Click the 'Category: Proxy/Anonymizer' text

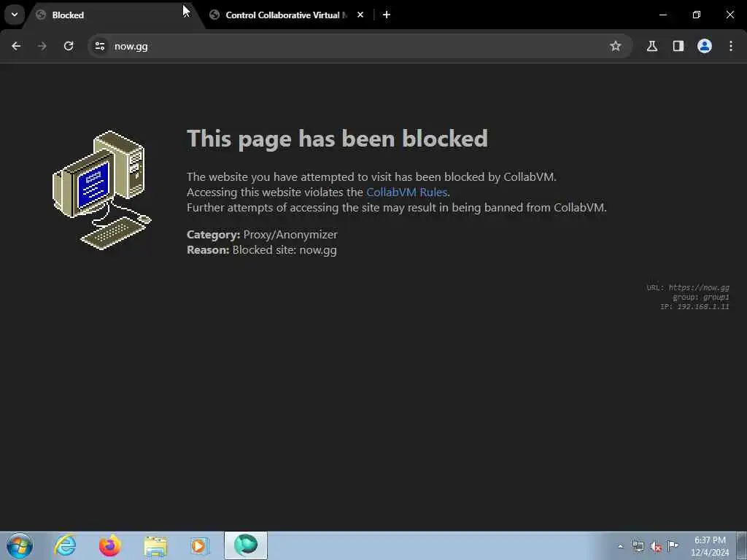point(262,234)
